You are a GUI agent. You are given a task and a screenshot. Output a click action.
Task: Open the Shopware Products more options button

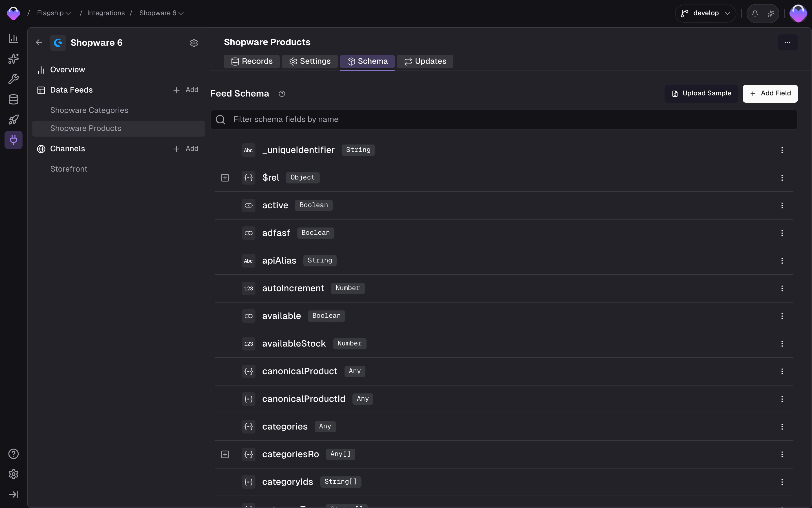pos(787,42)
